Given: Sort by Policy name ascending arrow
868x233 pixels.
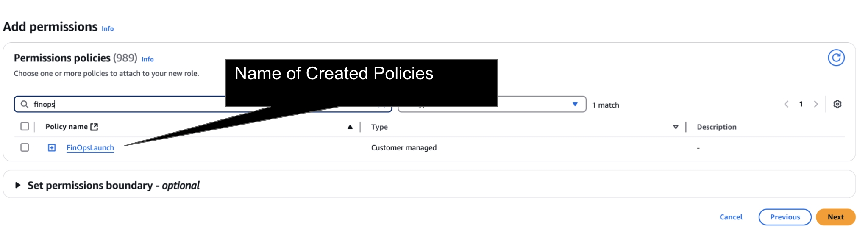Looking at the screenshot, I should (350, 127).
